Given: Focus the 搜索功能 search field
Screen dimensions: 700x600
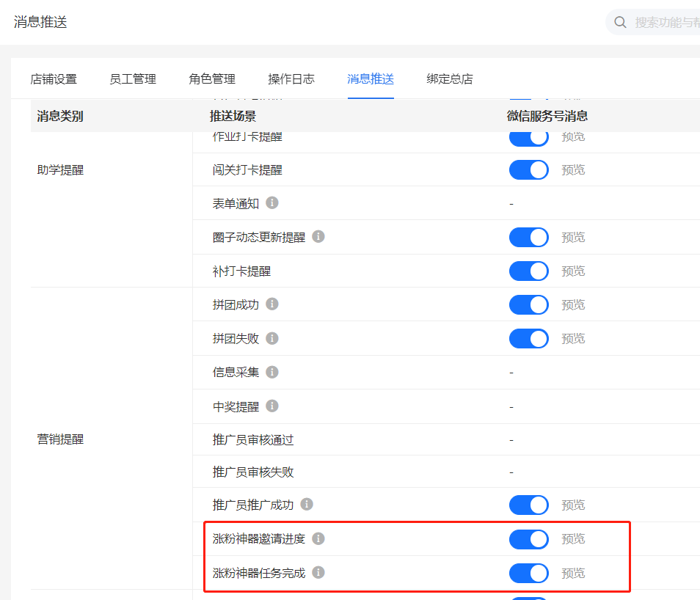Looking at the screenshot, I should click(x=653, y=22).
